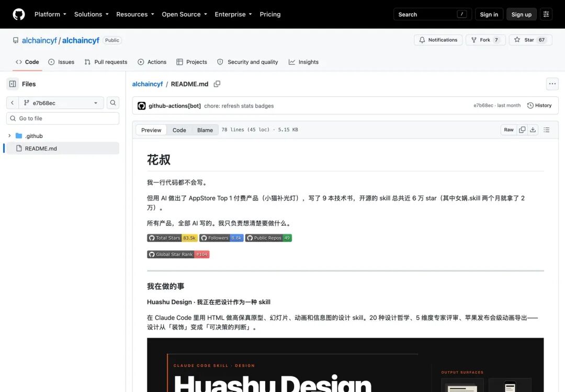Click the Global Star Rank badge

(x=178, y=255)
